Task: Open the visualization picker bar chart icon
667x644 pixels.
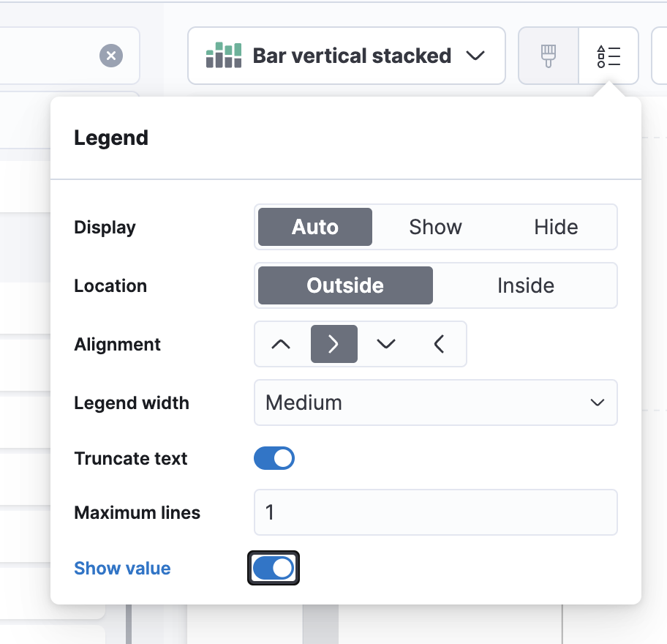Action: click(x=223, y=55)
